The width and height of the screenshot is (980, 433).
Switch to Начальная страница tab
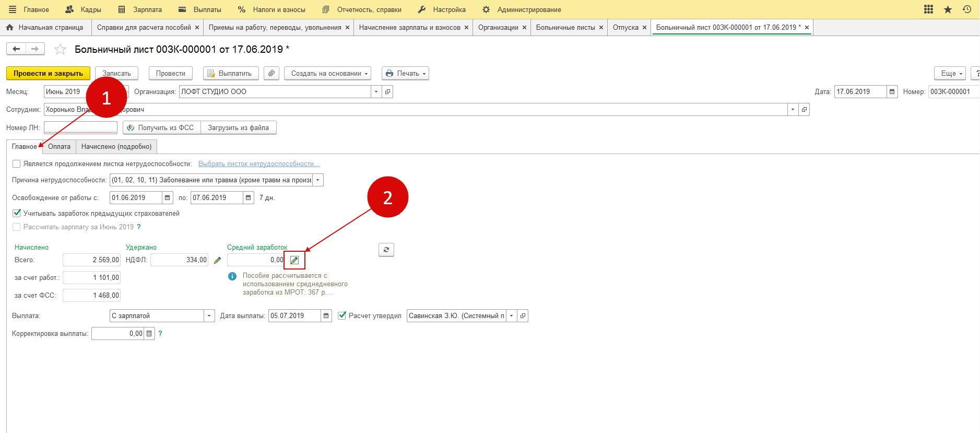(45, 28)
